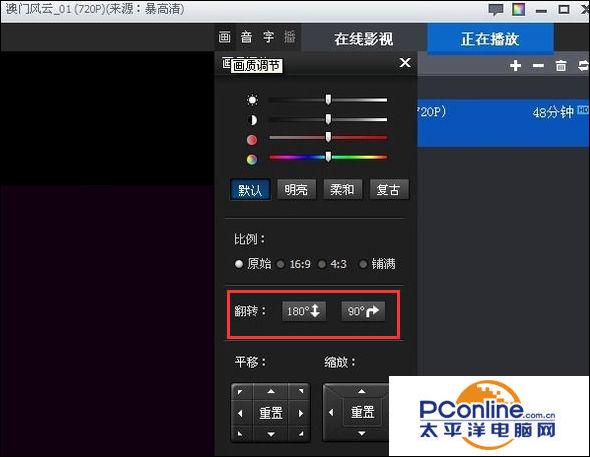Click the brightness sun icon
The width and height of the screenshot is (590, 457).
click(x=252, y=100)
